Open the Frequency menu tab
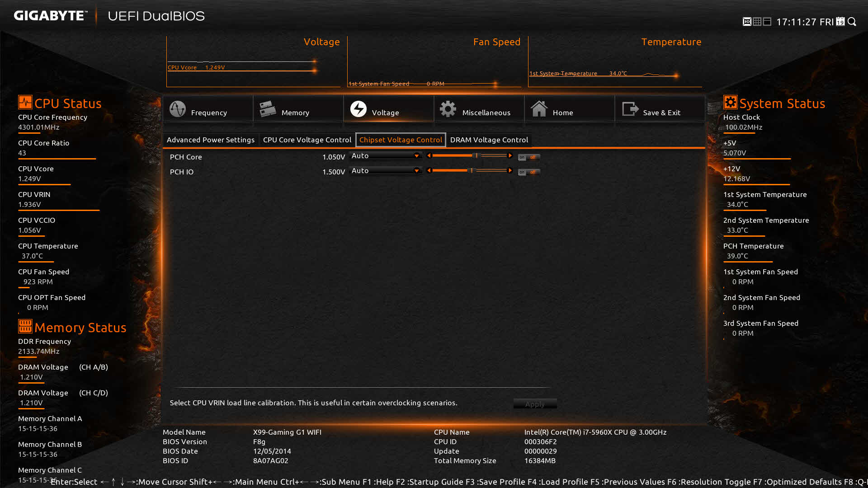Viewport: 868px width, 488px height. tap(208, 109)
